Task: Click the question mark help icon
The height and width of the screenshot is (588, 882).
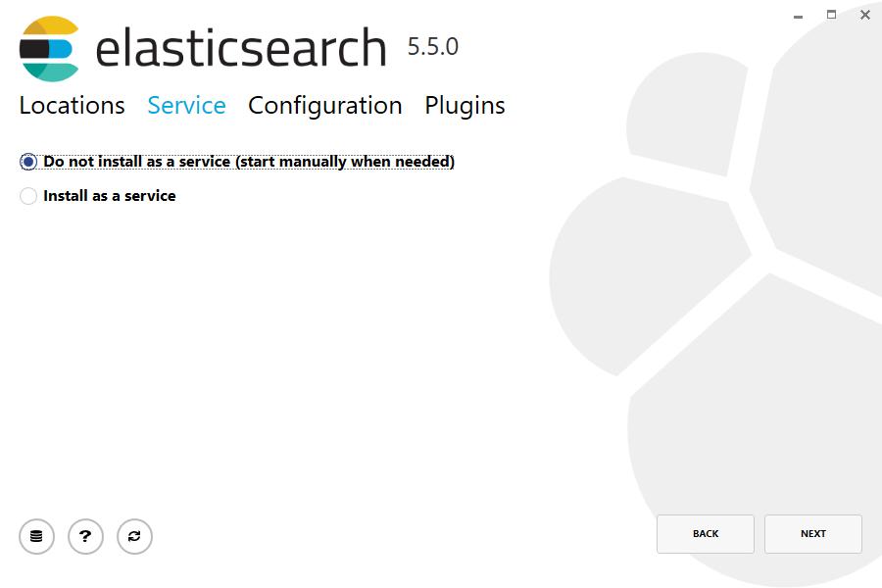Action: tap(85, 536)
